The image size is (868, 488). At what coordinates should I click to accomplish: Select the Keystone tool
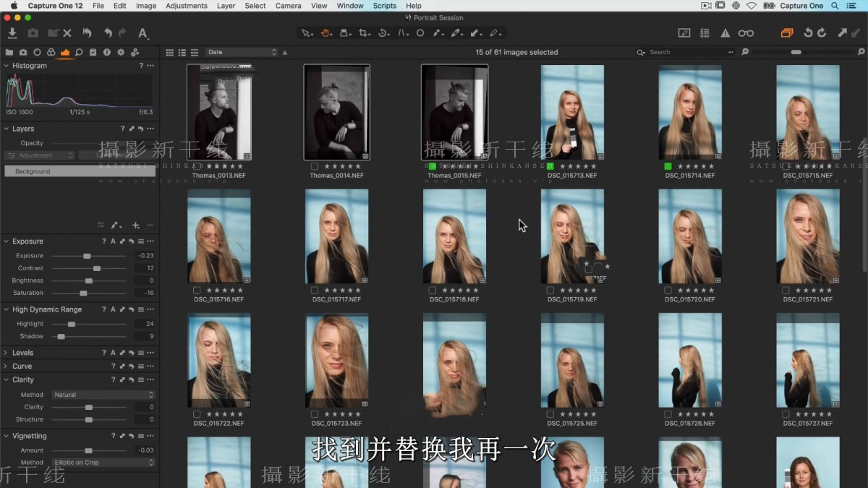tap(402, 33)
